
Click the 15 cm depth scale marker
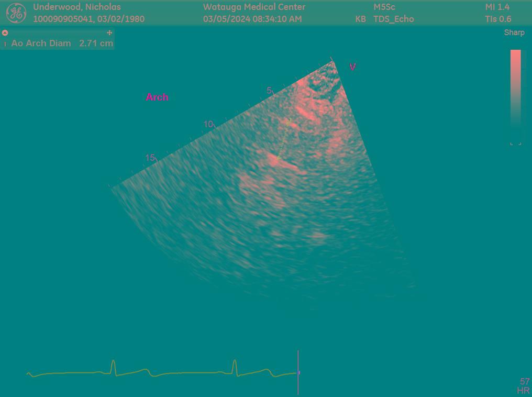[x=150, y=158]
